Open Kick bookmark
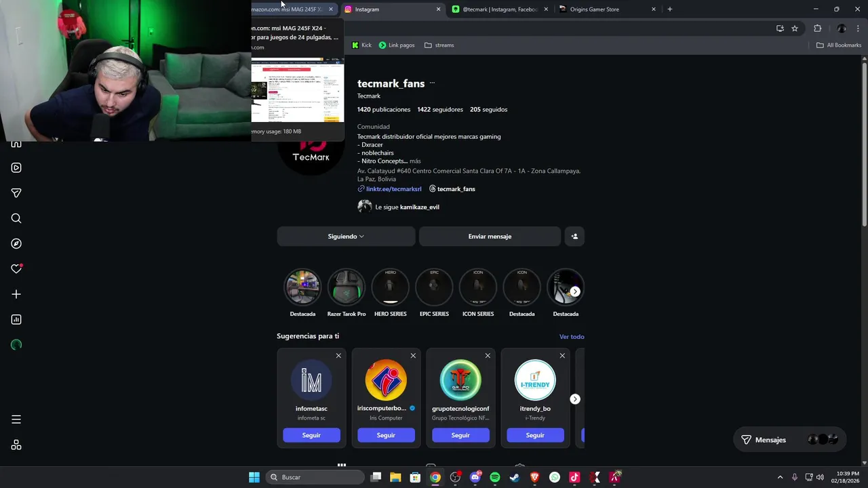This screenshot has height=488, width=868. pos(361,45)
